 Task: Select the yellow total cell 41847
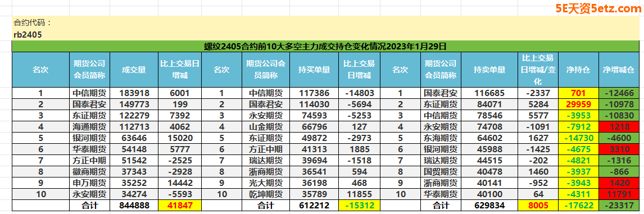point(179,205)
